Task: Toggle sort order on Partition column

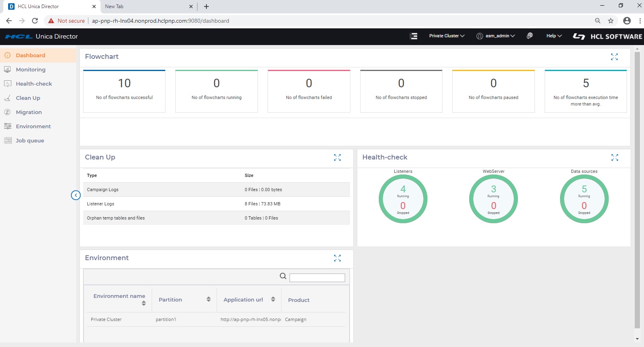Action: point(208,299)
